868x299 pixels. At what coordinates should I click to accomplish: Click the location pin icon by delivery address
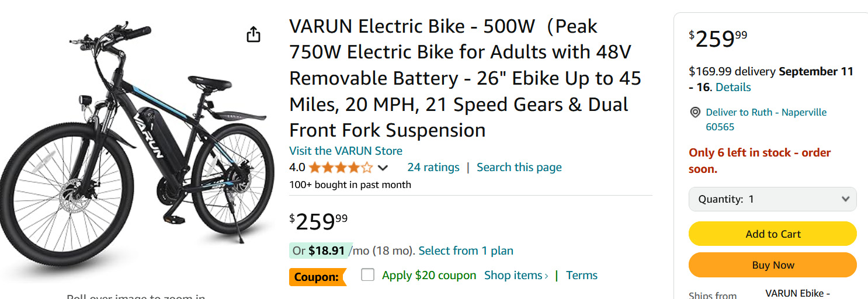click(695, 112)
